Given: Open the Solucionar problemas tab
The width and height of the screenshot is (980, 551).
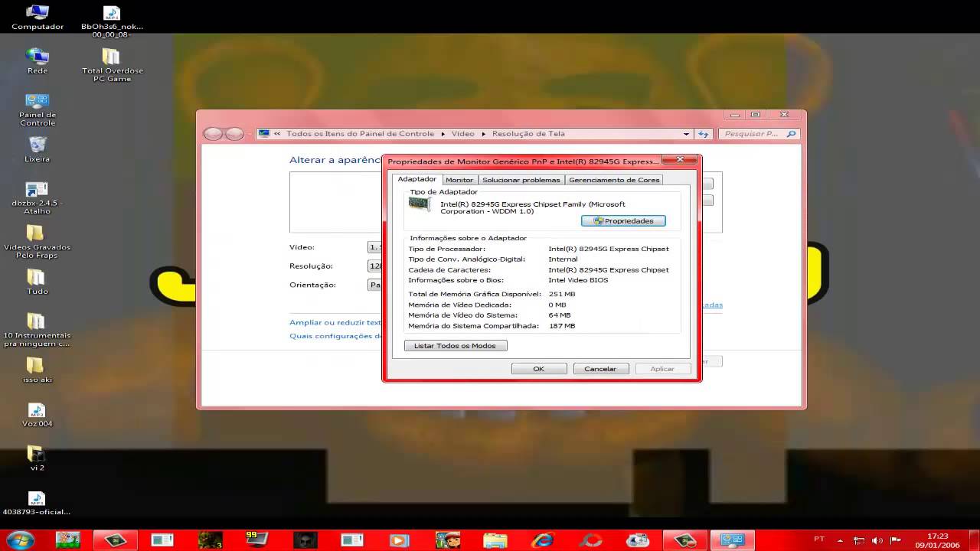Looking at the screenshot, I should pos(521,180).
